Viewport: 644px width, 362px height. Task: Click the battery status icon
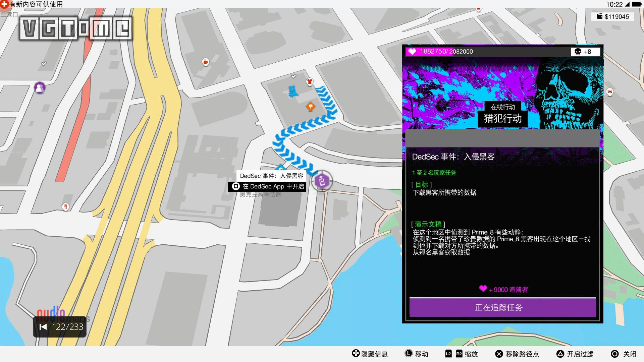click(637, 4)
